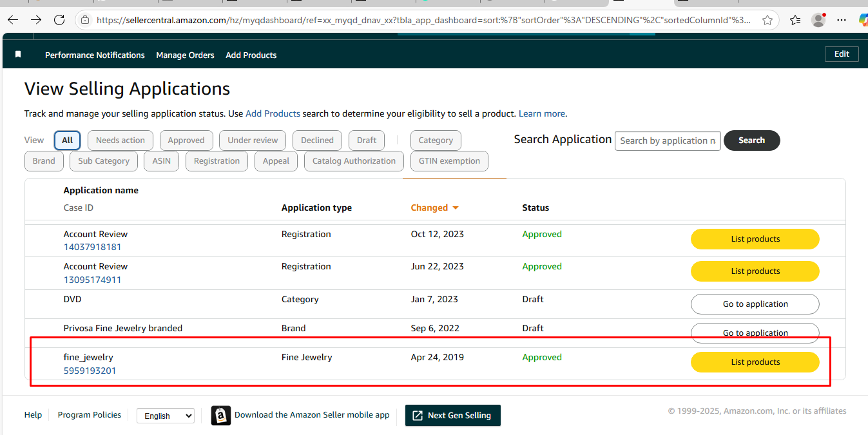
Task: Click the browser address bar URL
Action: click(423, 20)
